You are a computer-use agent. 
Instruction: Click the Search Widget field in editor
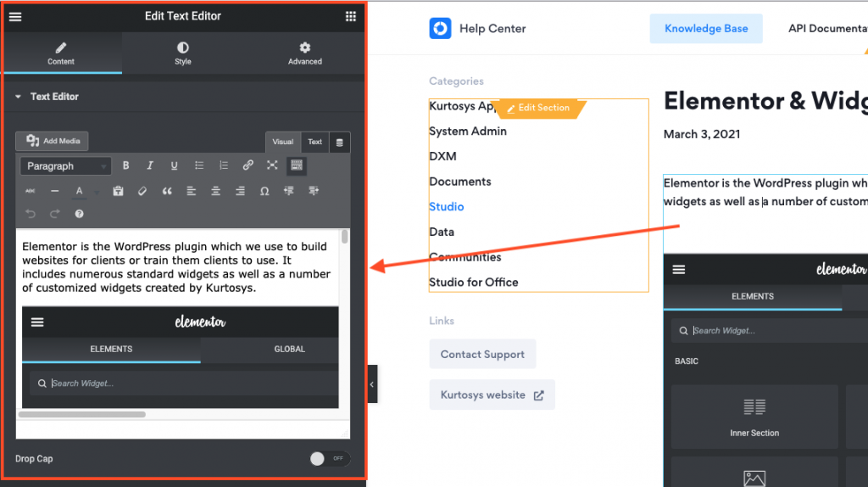(184, 383)
